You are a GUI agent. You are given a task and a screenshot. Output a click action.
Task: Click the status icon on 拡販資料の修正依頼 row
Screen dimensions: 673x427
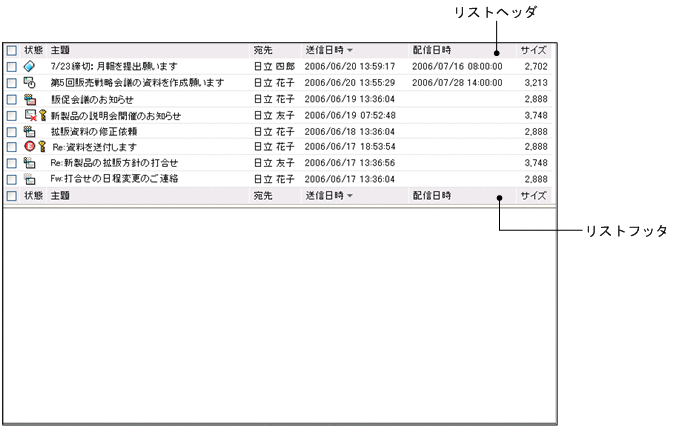pos(30,131)
